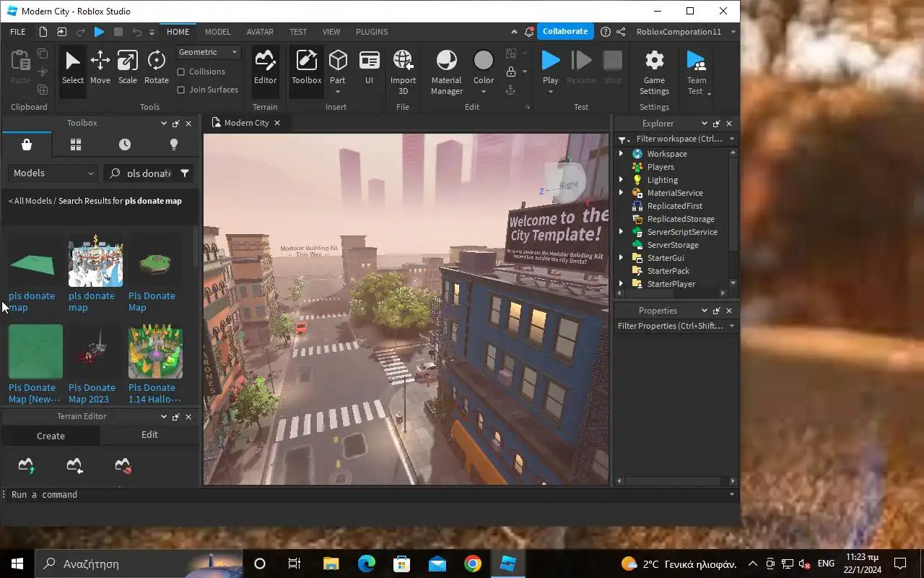
Task: Select the terrain Import tool icon
Action: click(74, 466)
